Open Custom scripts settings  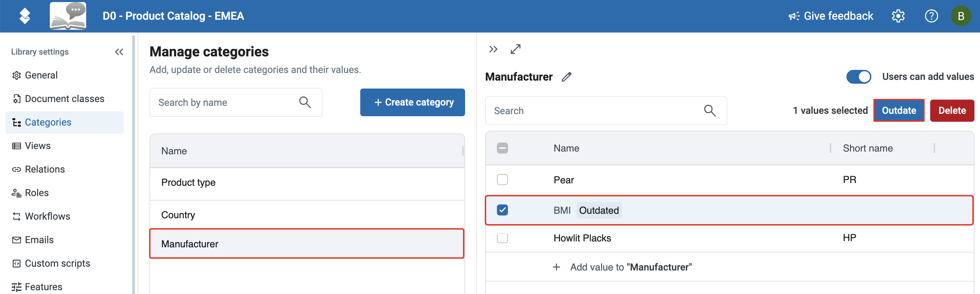pyautogui.click(x=65, y=264)
